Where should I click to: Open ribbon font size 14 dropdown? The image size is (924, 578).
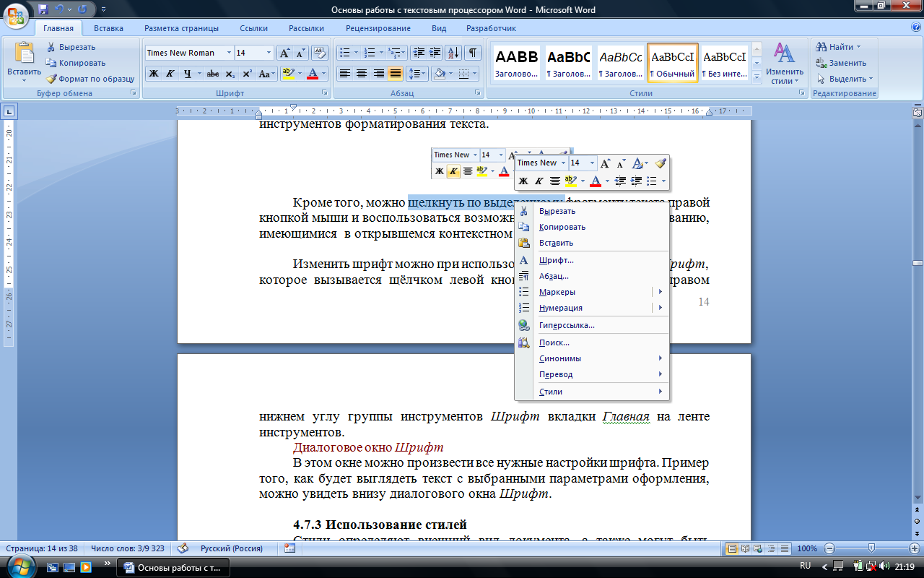[x=269, y=53]
